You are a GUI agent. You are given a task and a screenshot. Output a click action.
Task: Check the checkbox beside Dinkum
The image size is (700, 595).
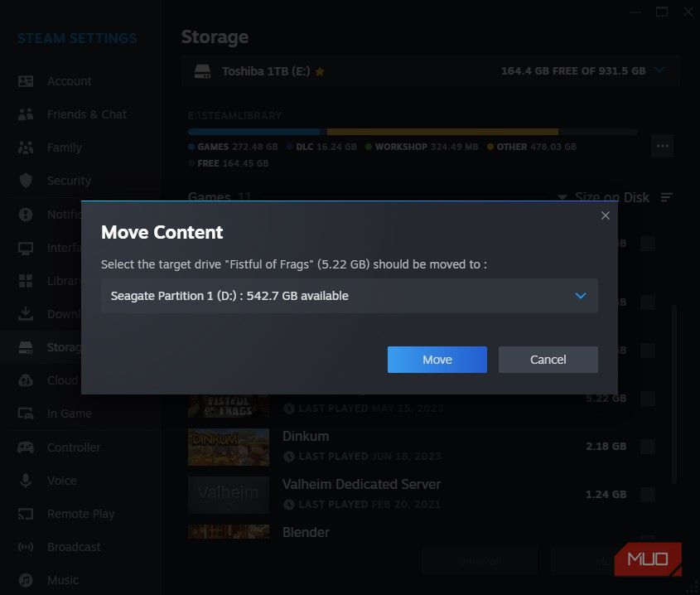pyautogui.click(x=647, y=446)
